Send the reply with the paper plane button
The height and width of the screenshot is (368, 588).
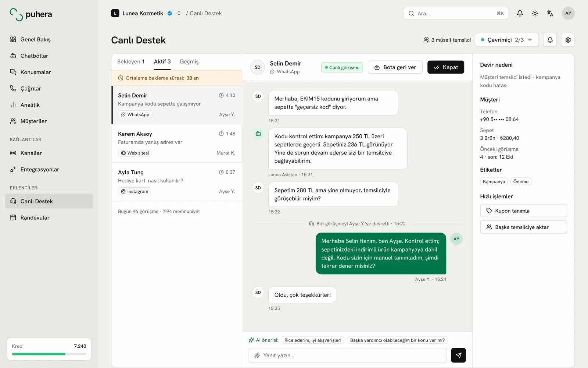458,355
